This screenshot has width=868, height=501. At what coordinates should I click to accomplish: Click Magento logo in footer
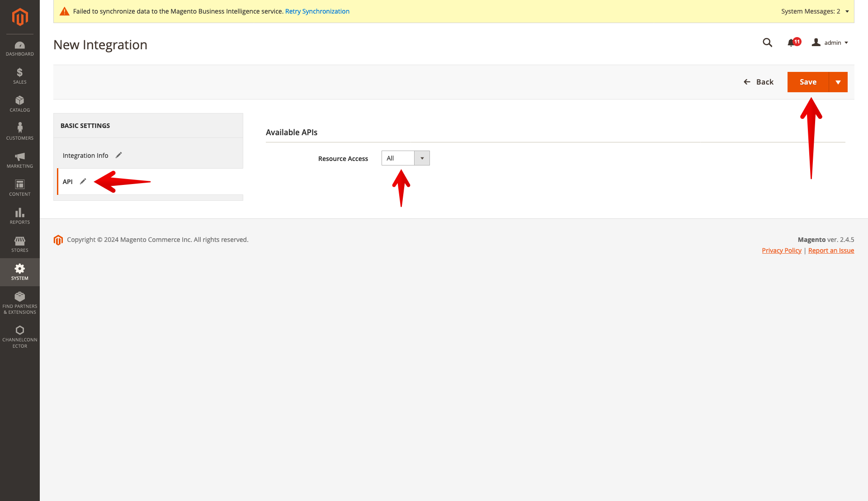58,240
